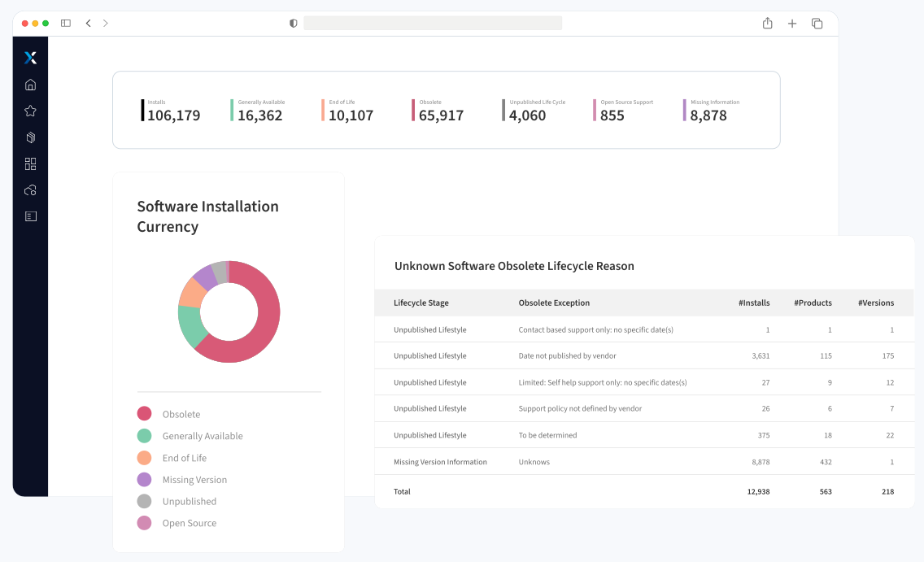Image resolution: width=924 pixels, height=562 pixels.
Task: Sort by the #Installs column header
Action: 754,303
